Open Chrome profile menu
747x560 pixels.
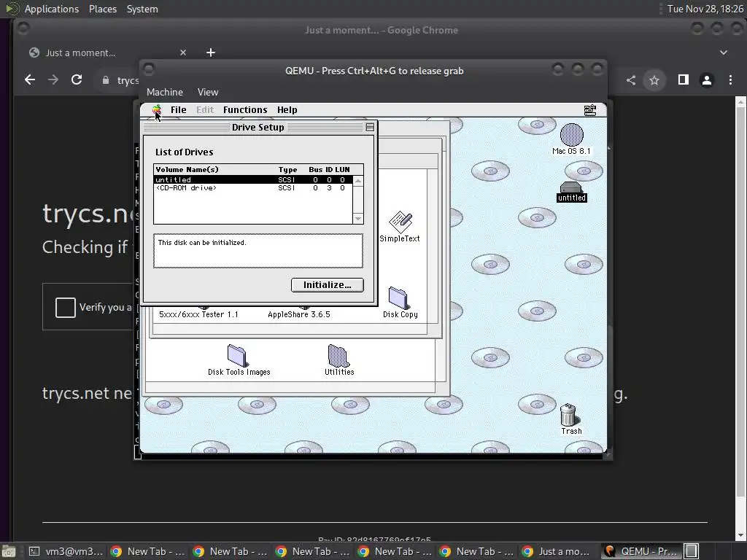706,80
